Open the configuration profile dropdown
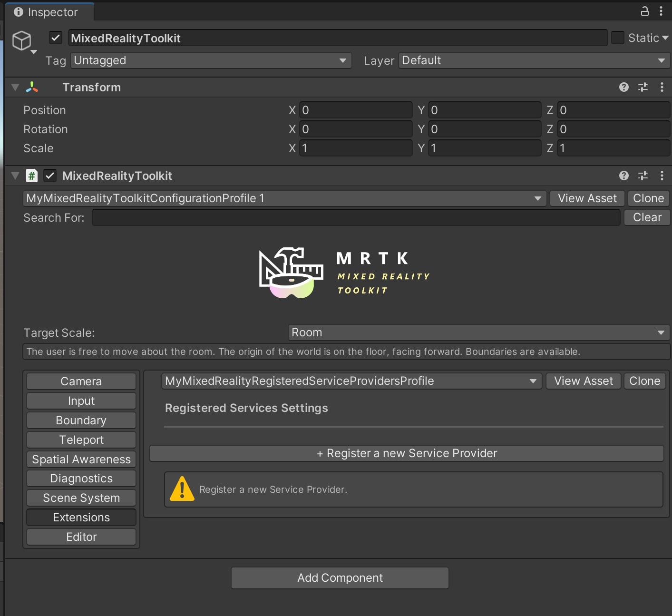Screen dimensions: 672x616 tap(285, 198)
